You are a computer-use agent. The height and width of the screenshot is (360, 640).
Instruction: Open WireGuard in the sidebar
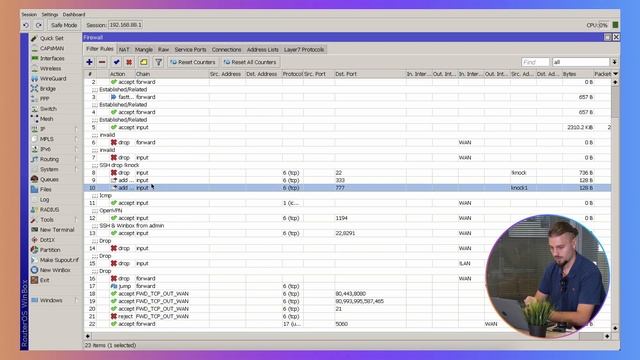(53, 78)
